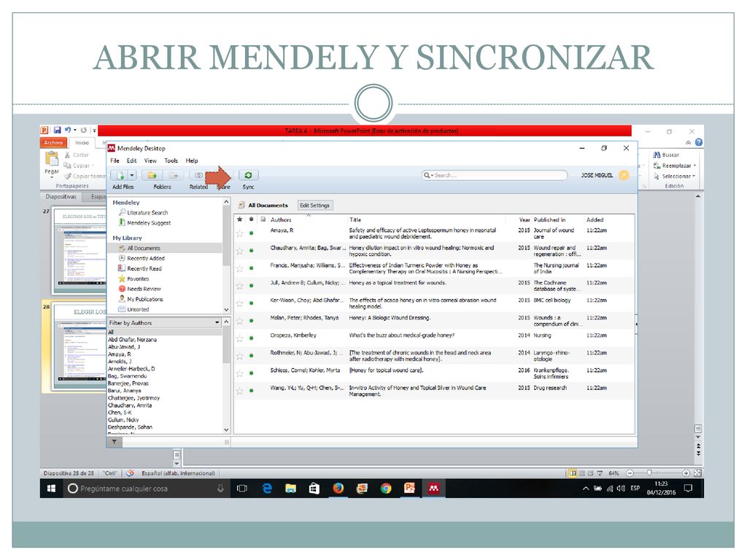Click PowerPoint Pegar paste icon
This screenshot has width=747, height=560.
[52, 158]
